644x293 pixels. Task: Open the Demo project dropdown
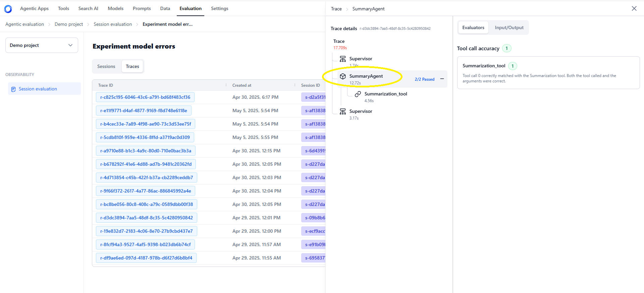click(42, 45)
